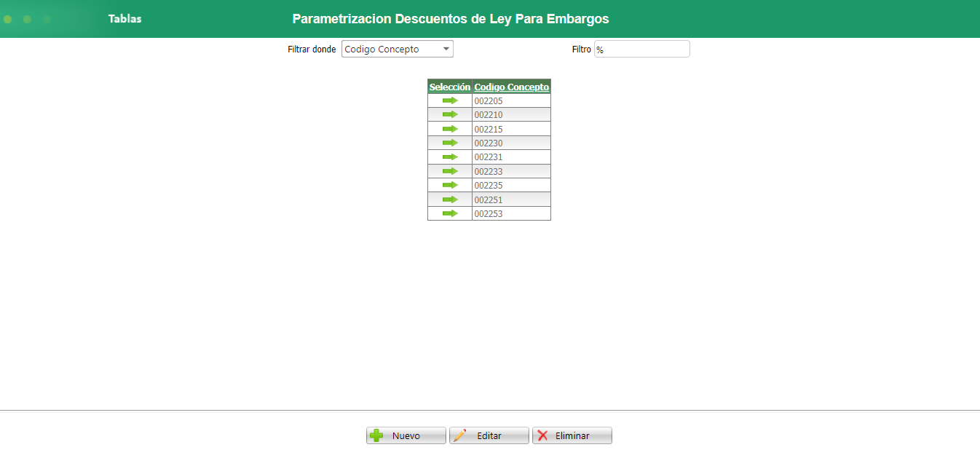Delete the record with Eliminar button
This screenshot has height=466, width=980.
(572, 435)
